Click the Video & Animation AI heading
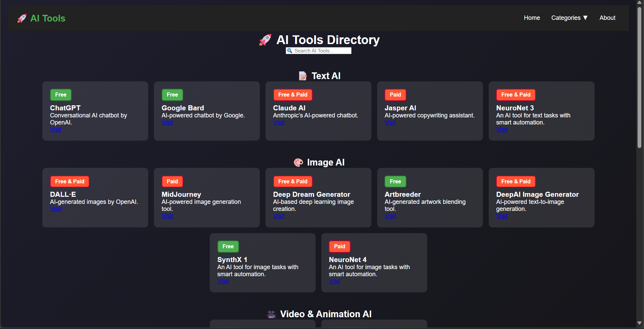Viewport: 644px width, 329px height. (326, 314)
